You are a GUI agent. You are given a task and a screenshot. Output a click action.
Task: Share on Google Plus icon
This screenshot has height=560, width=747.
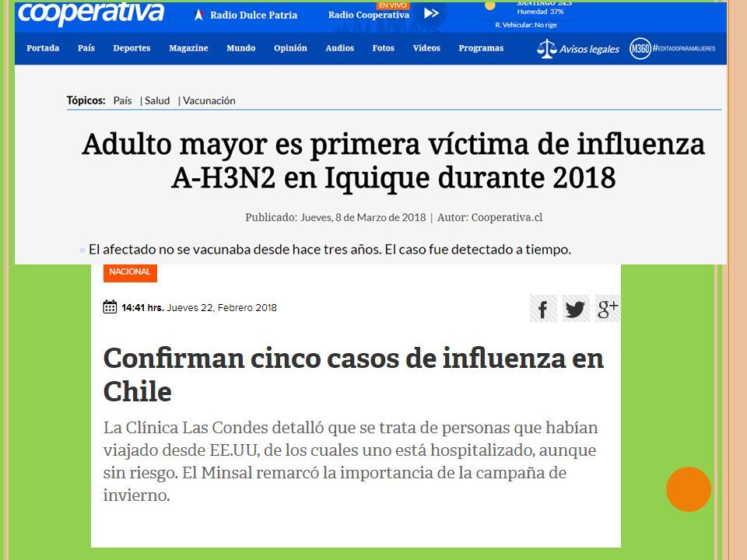click(608, 309)
